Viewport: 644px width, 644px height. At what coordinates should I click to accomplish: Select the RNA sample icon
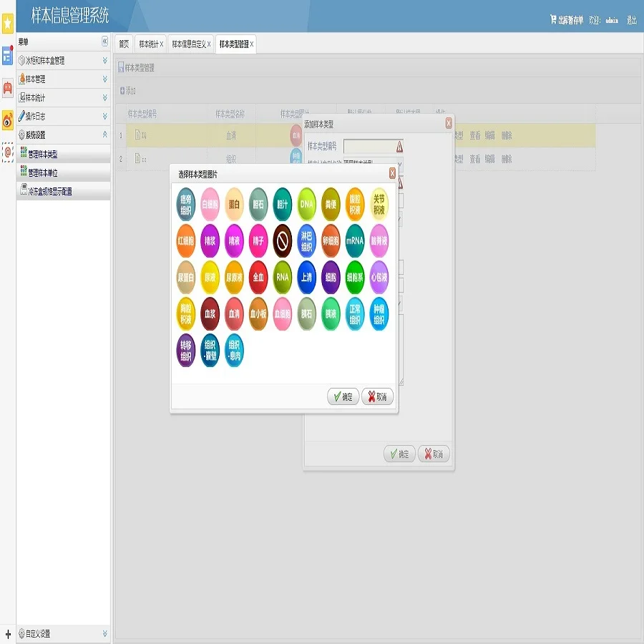tap(283, 277)
